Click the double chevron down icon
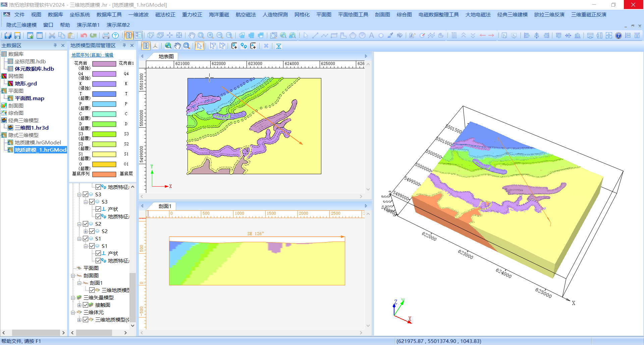This screenshot has width=644, height=345. (473, 36)
